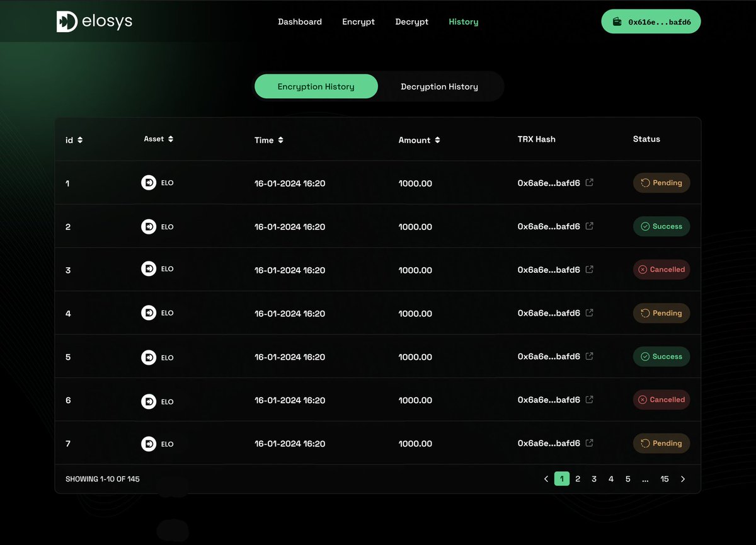This screenshot has width=756, height=545.
Task: Switch to the Decryption History tab
Action: [439, 86]
